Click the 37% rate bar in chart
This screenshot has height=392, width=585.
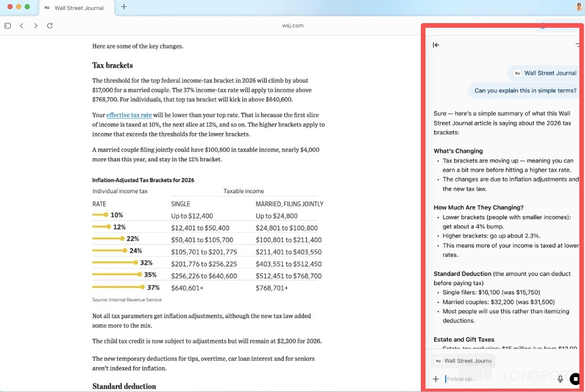click(118, 287)
